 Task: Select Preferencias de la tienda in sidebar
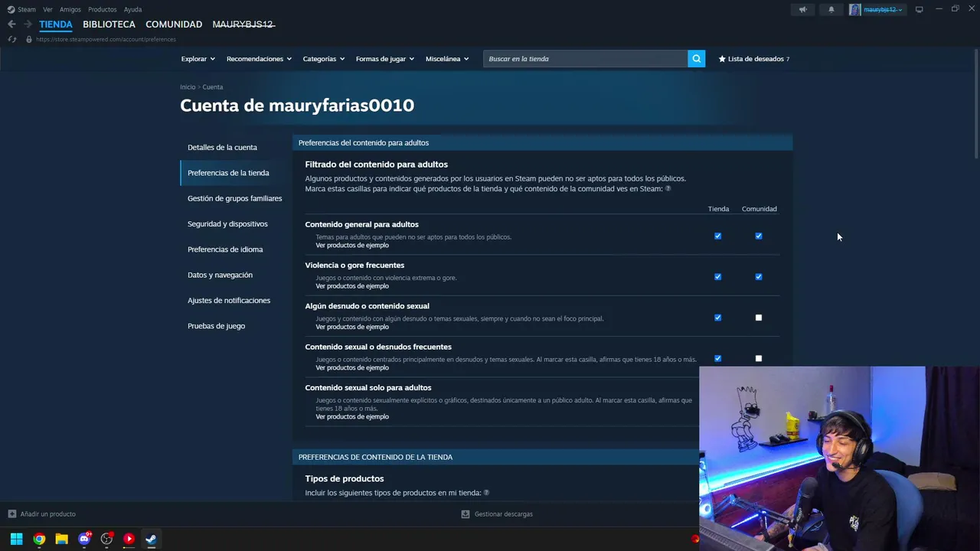[x=232, y=173]
